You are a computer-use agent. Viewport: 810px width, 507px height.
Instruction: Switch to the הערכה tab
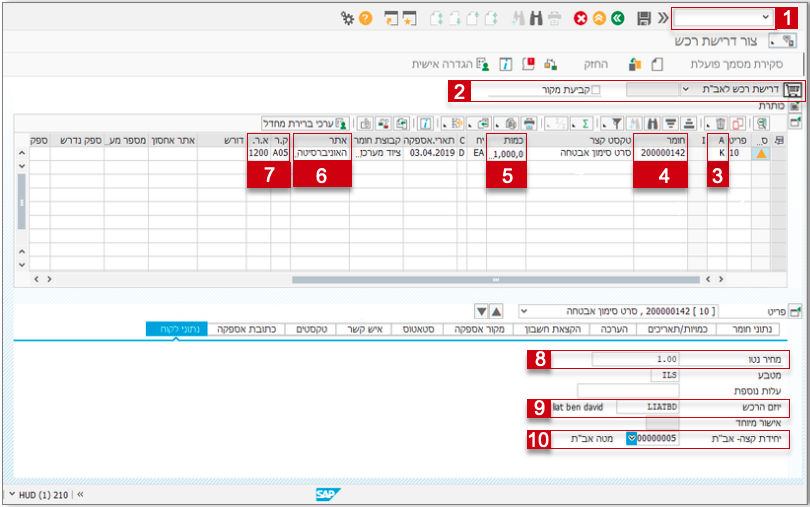pyautogui.click(x=614, y=329)
